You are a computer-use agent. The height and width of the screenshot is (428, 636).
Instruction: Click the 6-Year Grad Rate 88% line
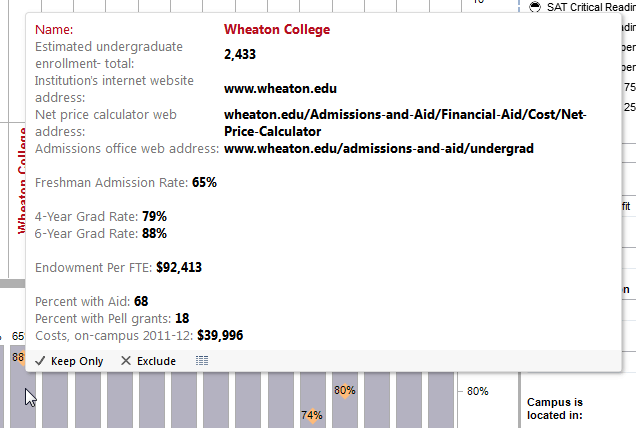100,233
